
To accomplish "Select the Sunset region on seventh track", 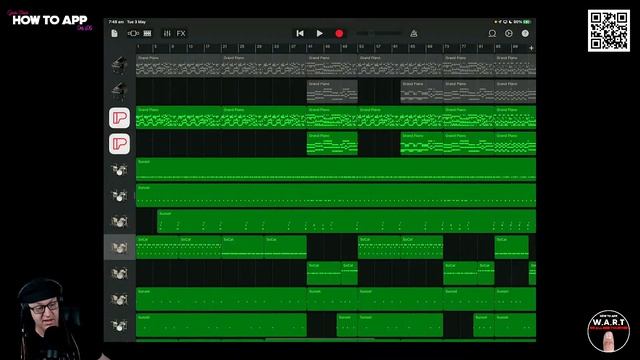I will click(x=347, y=221).
